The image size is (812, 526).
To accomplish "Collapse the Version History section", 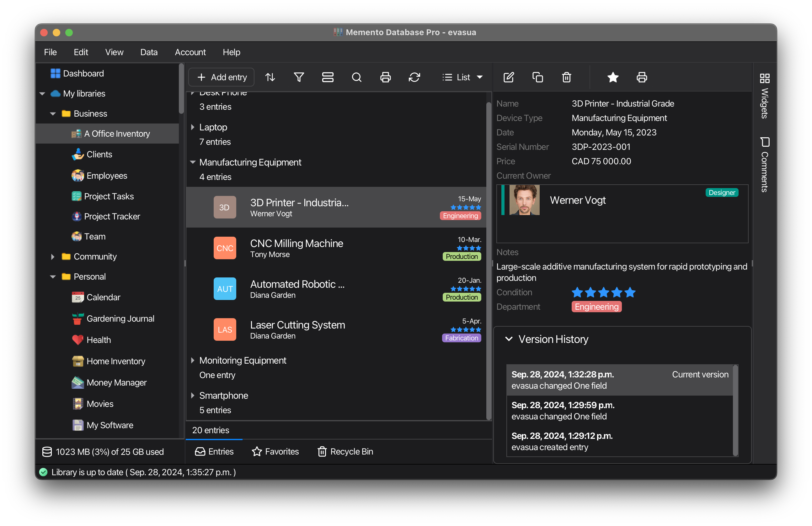I will pos(509,339).
